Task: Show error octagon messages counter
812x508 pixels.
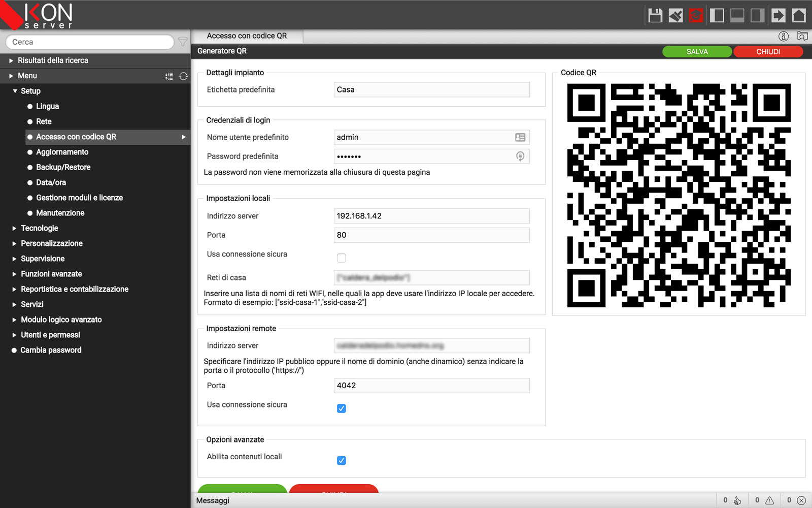Action: click(x=796, y=500)
